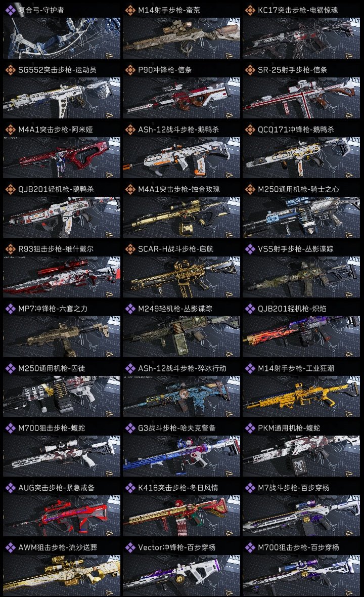Click the M250通用机枪-骑士之心 title text
Image resolution: width=364 pixels, height=597 pixels.
pos(298,189)
